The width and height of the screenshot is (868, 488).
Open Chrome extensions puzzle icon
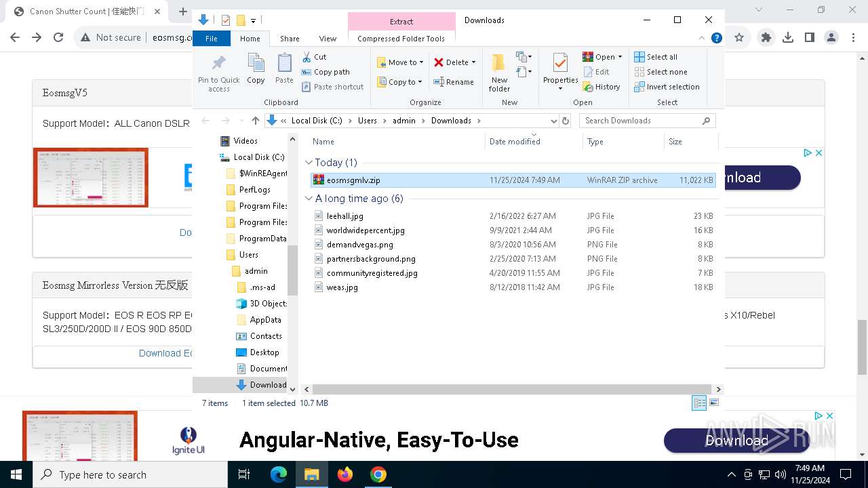pos(766,38)
